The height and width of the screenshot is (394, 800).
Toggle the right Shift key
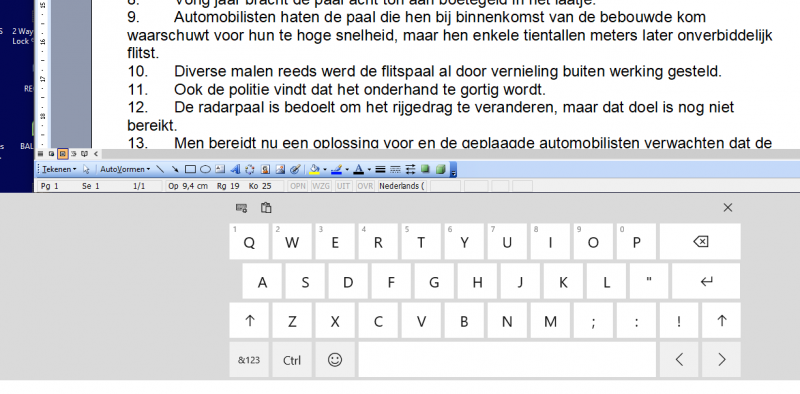pyautogui.click(x=721, y=321)
